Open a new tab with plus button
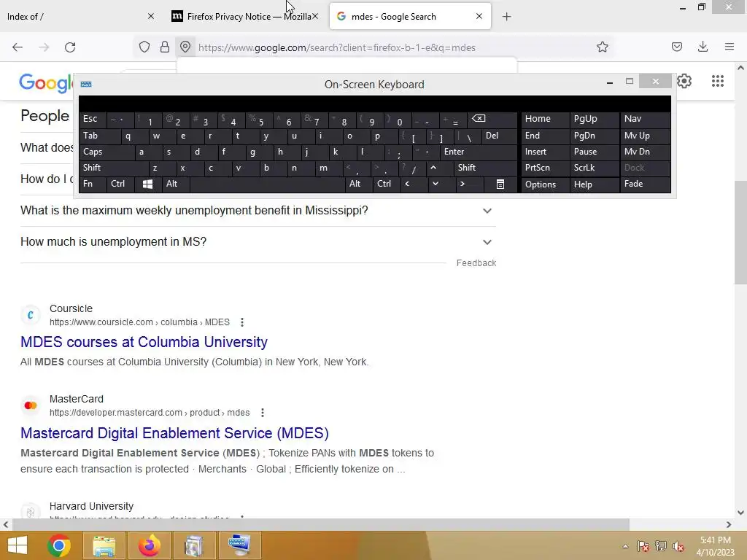Viewport: 747px width, 560px height. click(506, 17)
